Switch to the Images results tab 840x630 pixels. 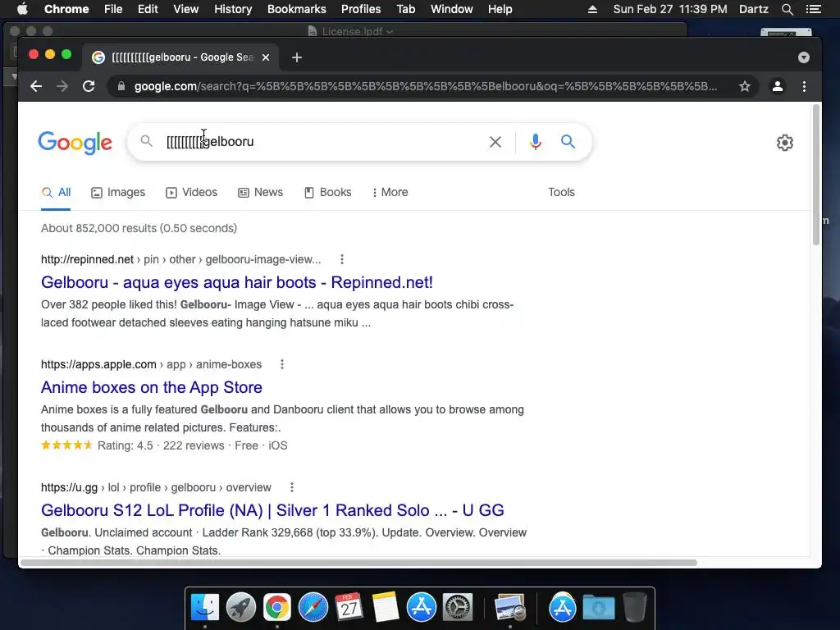(118, 192)
